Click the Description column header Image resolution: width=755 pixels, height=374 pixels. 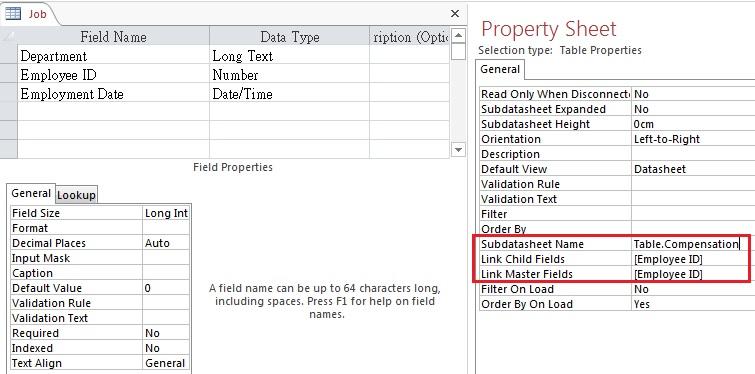(x=410, y=37)
